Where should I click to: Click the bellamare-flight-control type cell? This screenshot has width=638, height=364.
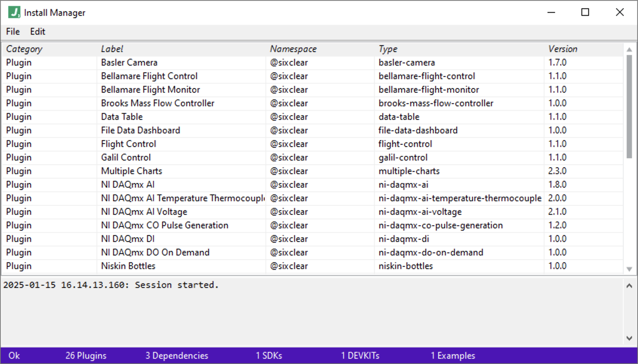click(x=427, y=76)
